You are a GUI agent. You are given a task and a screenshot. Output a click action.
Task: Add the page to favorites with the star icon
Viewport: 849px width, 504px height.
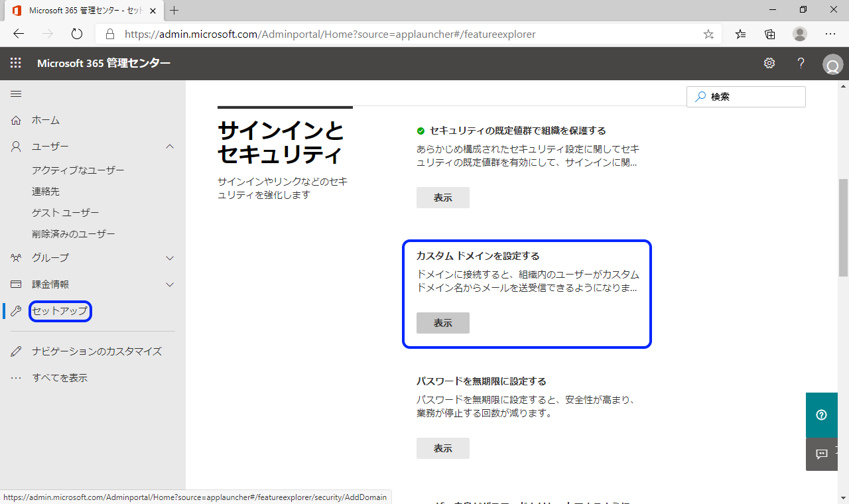708,34
